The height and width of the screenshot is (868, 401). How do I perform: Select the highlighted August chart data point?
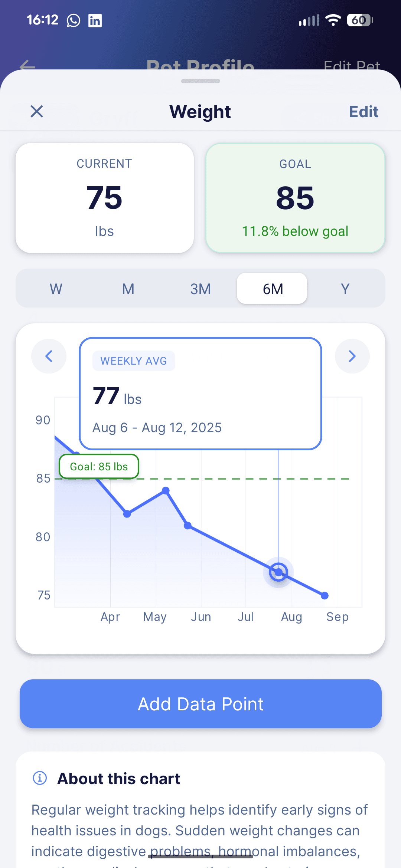[278, 572]
